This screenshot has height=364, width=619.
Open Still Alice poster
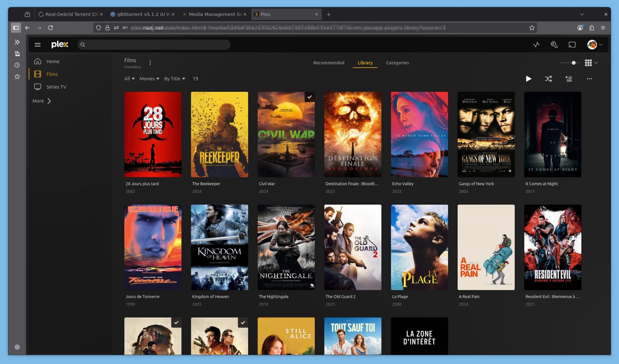click(x=286, y=336)
